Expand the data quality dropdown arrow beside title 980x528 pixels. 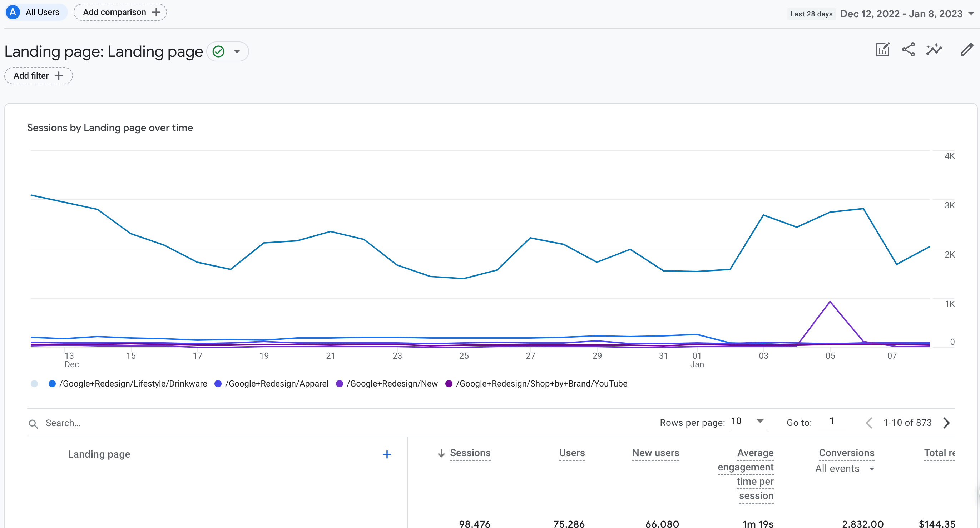point(237,52)
